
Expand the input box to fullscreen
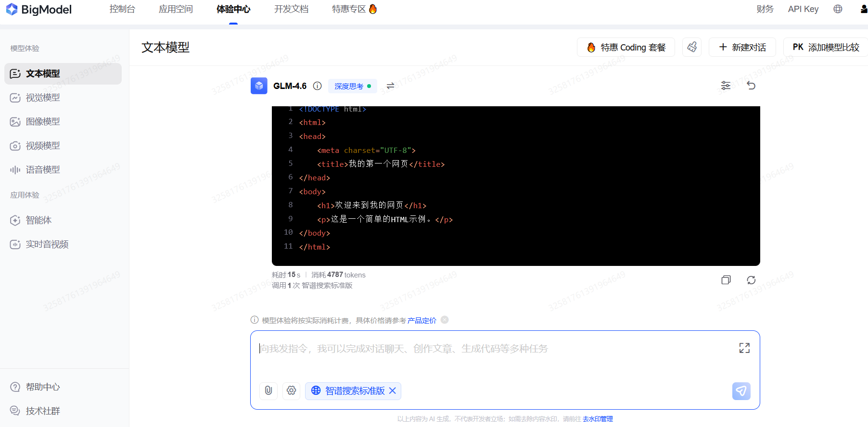tap(744, 348)
